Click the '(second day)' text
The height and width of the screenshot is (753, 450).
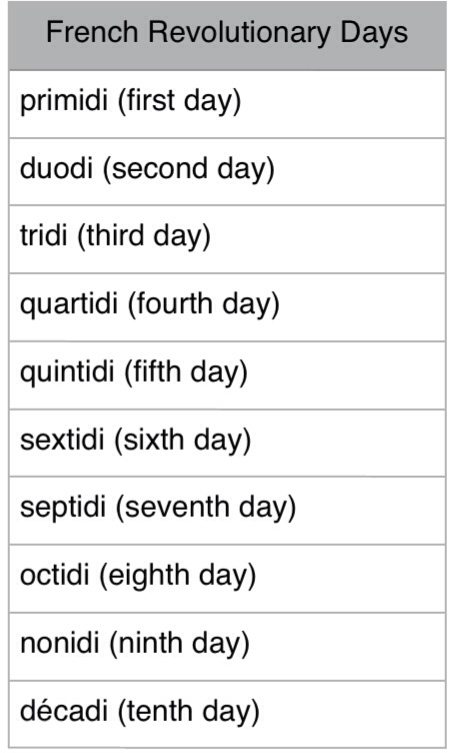(188, 170)
